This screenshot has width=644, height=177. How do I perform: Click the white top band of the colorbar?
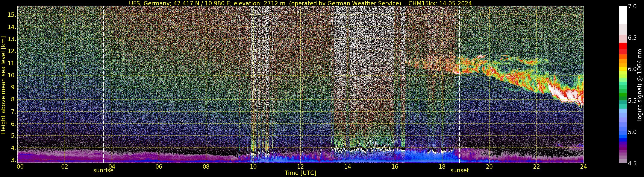(623, 15)
